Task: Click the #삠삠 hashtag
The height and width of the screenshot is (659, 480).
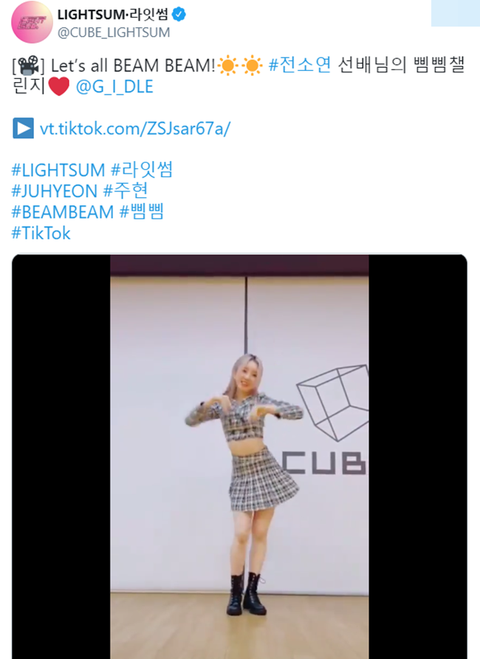Action: point(142,212)
